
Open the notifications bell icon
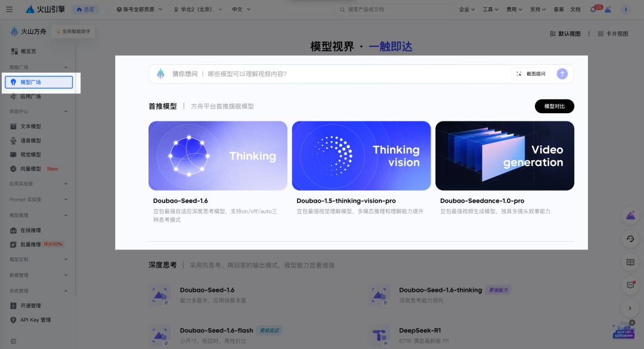coord(593,10)
